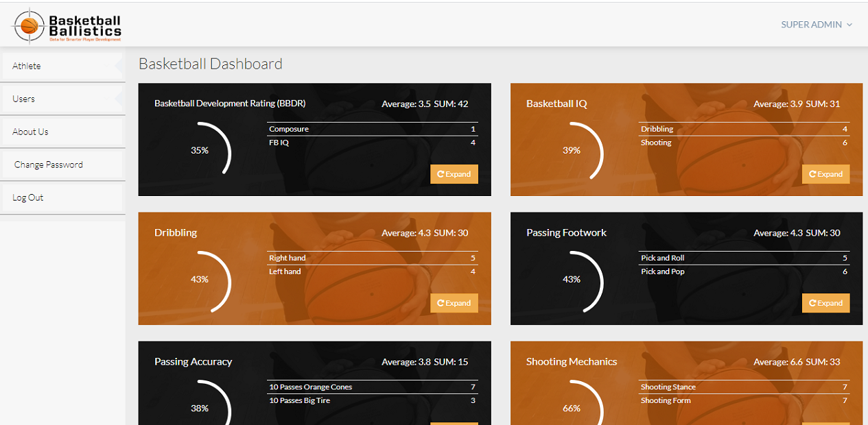Expand the Basketball IQ card
The width and height of the screenshot is (868, 425).
[825, 174]
